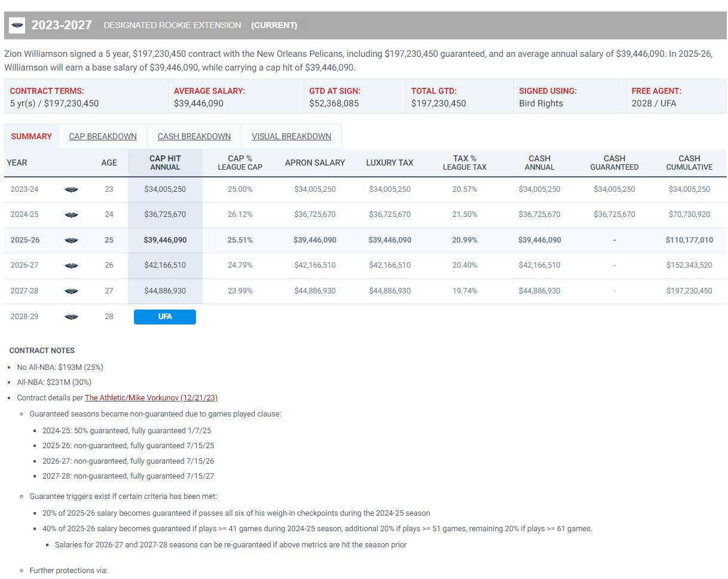
Task: Click the Year column header
Action: coord(17,163)
